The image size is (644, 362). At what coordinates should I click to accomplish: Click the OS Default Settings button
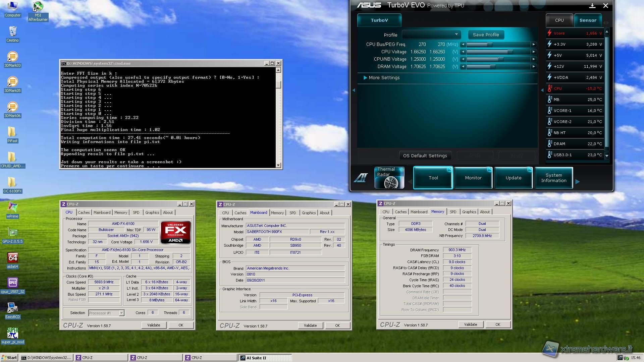pyautogui.click(x=425, y=156)
